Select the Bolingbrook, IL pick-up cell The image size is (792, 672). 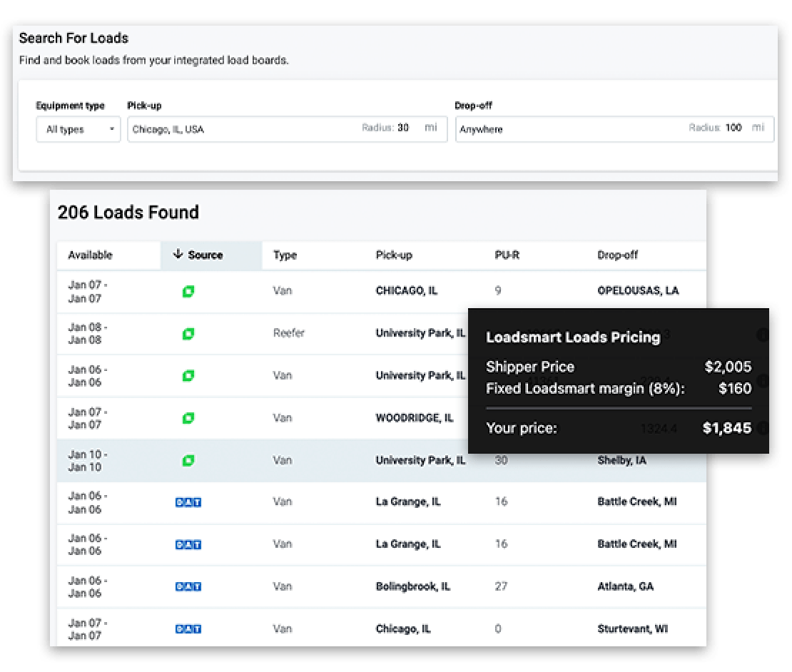[x=412, y=586]
